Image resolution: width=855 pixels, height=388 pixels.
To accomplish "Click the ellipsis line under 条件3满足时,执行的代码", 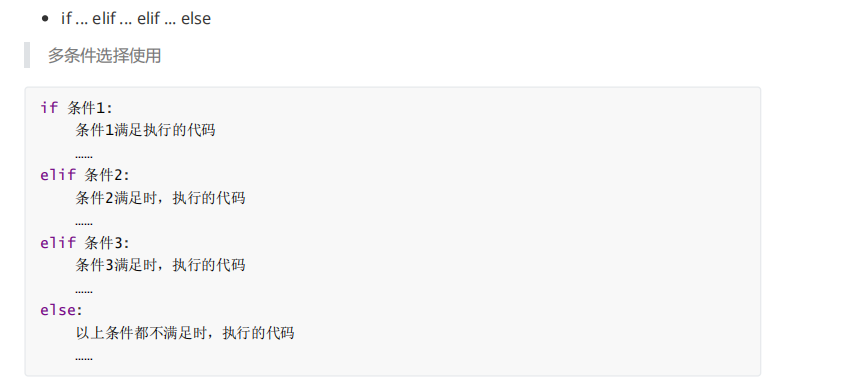I will 84,290.
